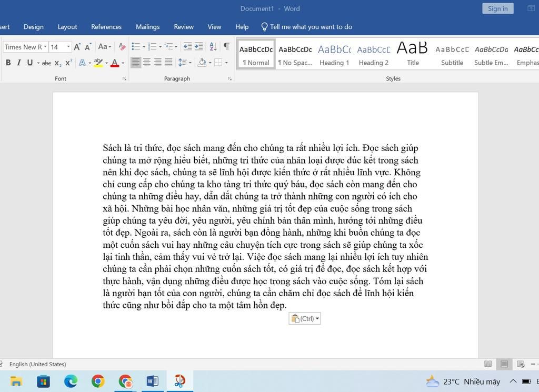The width and height of the screenshot is (539, 392).
Task: Open Change Case Aa dropdown
Action: tap(105, 46)
